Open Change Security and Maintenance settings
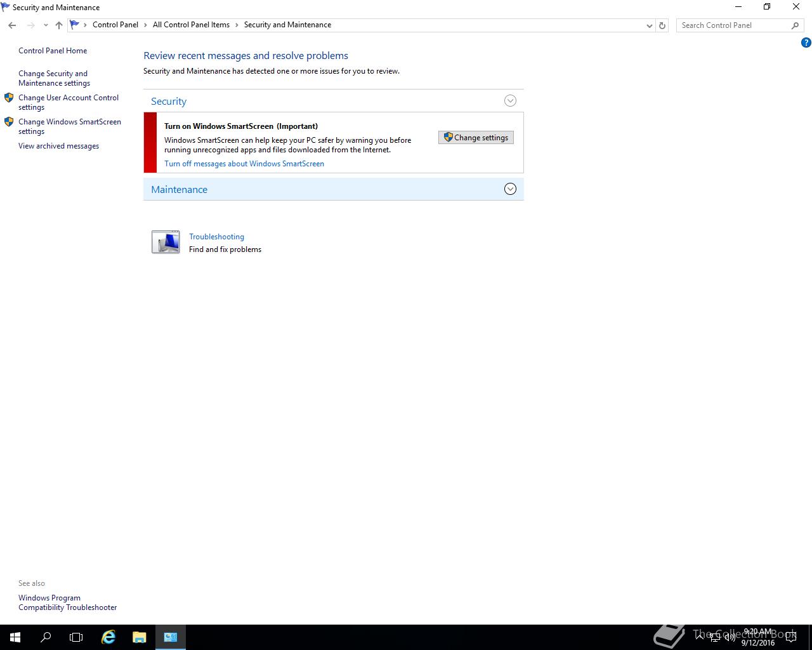Image resolution: width=812 pixels, height=650 pixels. (x=54, y=78)
